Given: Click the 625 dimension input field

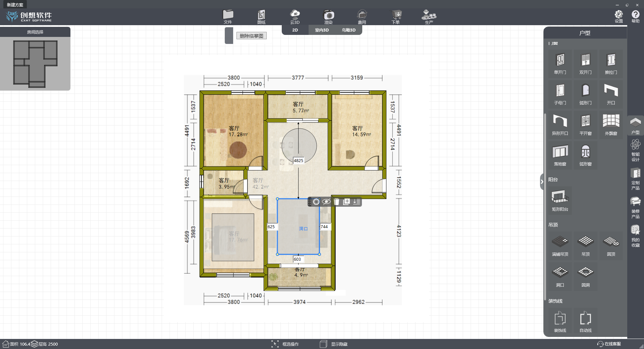Looking at the screenshot, I should click(x=272, y=227).
